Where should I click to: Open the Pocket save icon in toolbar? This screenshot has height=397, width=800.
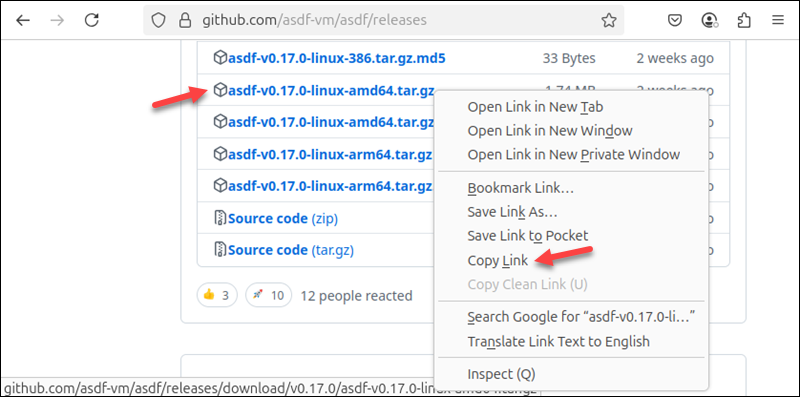(675, 20)
